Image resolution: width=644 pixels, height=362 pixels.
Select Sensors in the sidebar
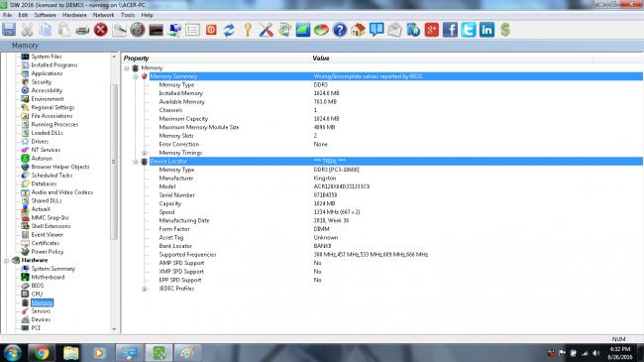click(41, 311)
